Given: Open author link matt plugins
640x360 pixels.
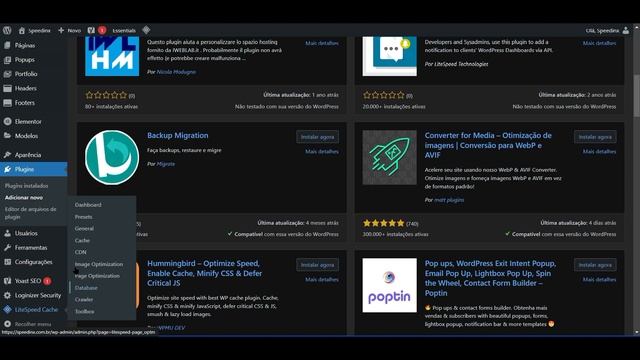Looking at the screenshot, I should point(449,200).
